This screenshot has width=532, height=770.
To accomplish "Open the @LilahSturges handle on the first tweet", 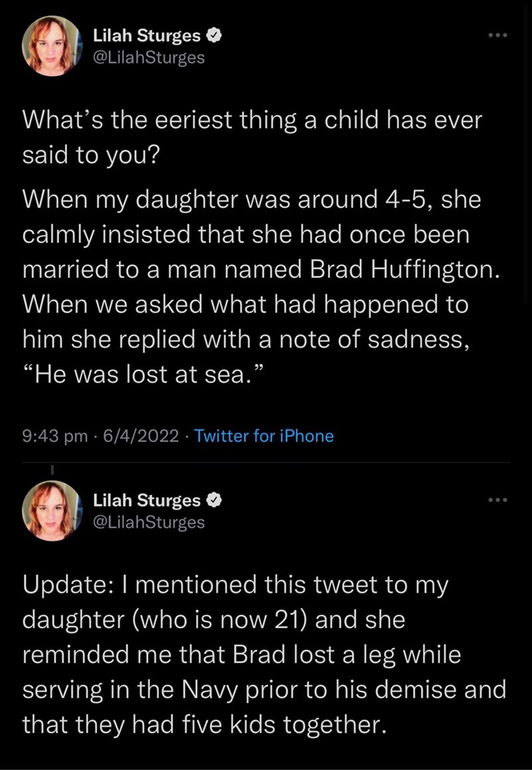I will pyautogui.click(x=148, y=58).
